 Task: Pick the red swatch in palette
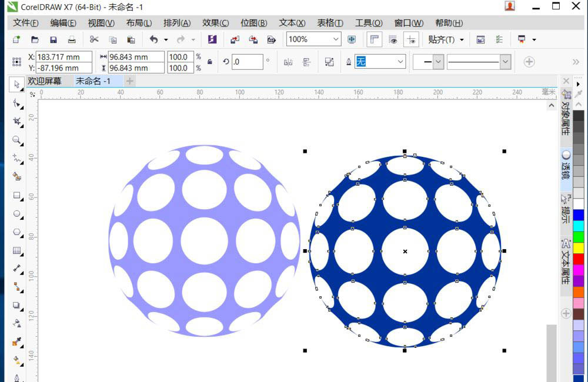pos(579,258)
